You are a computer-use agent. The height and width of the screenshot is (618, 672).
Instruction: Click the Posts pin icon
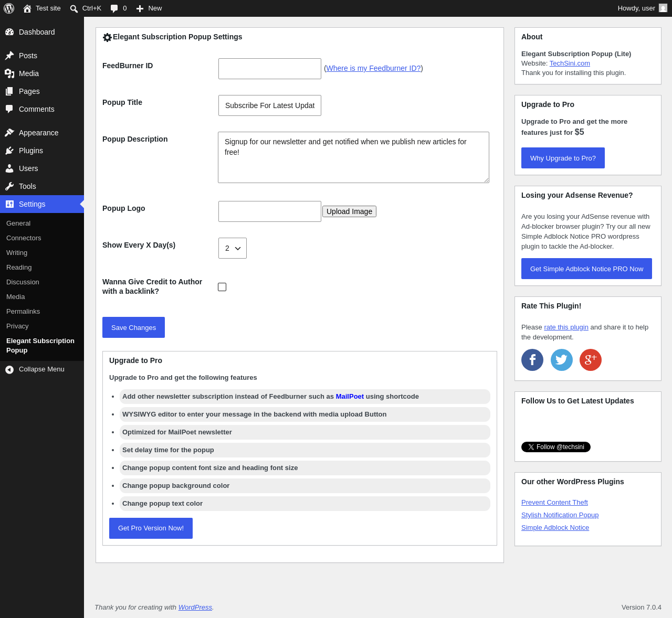pyautogui.click(x=9, y=56)
